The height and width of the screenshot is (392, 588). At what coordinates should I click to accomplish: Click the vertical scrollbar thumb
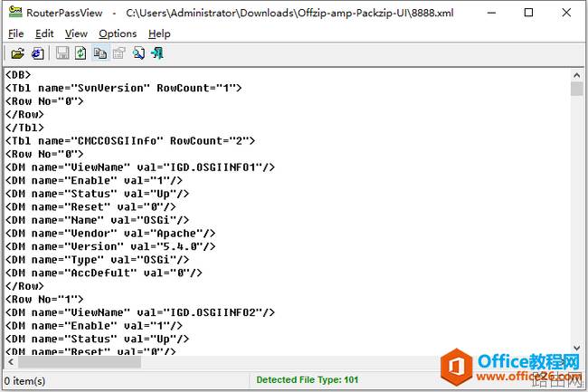pos(577,89)
